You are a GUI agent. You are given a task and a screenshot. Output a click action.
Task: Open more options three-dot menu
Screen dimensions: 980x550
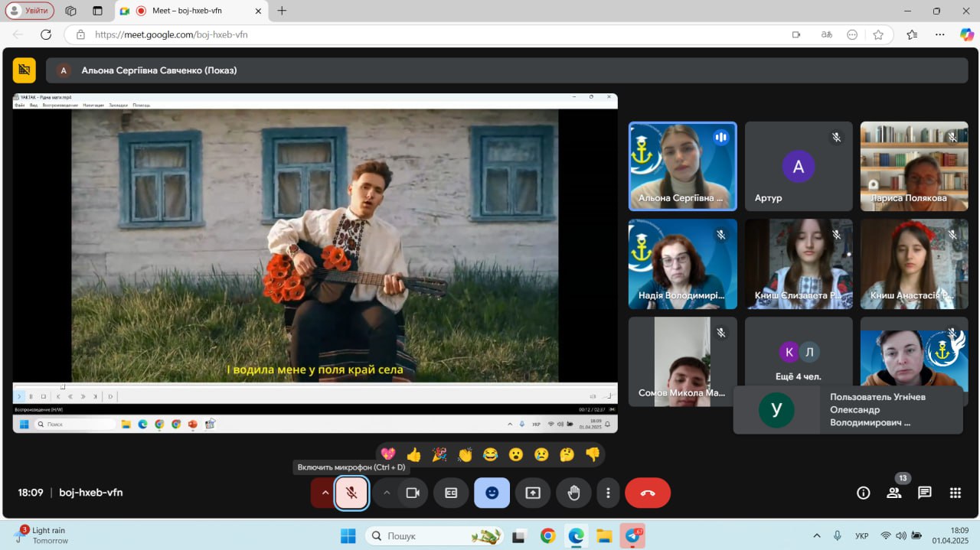pos(608,493)
